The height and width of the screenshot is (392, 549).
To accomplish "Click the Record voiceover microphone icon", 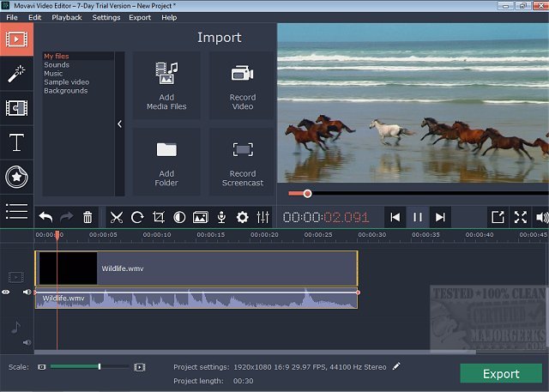I will click(x=221, y=218).
